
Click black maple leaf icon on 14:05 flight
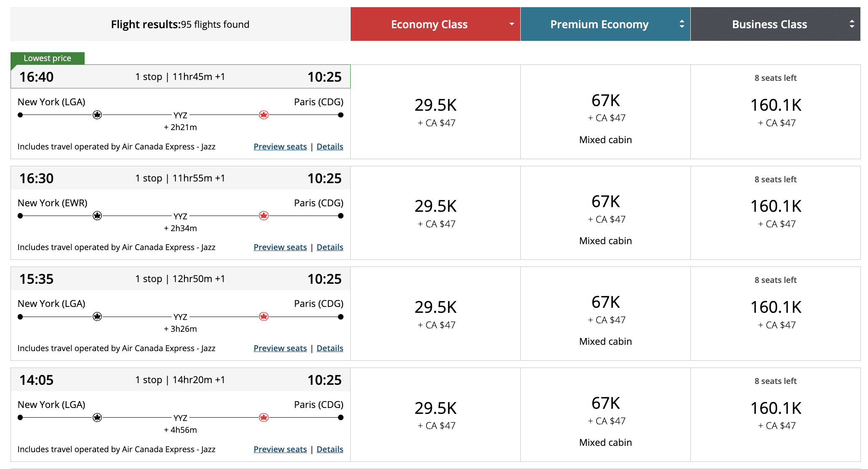(x=97, y=418)
